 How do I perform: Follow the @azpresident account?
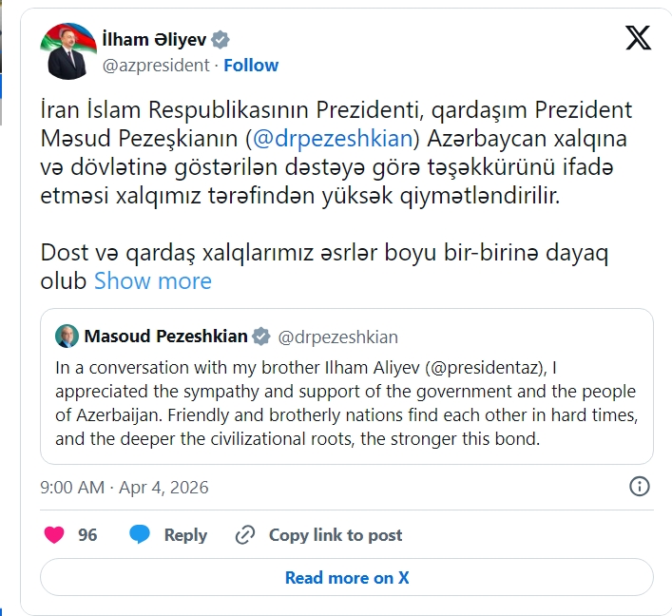251,66
